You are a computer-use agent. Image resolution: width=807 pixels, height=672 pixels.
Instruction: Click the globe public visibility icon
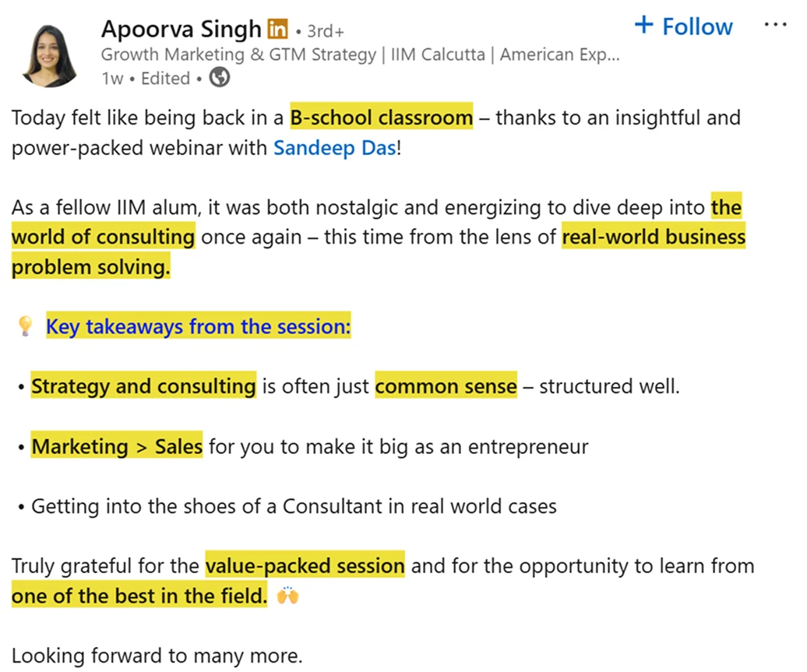tap(220, 78)
